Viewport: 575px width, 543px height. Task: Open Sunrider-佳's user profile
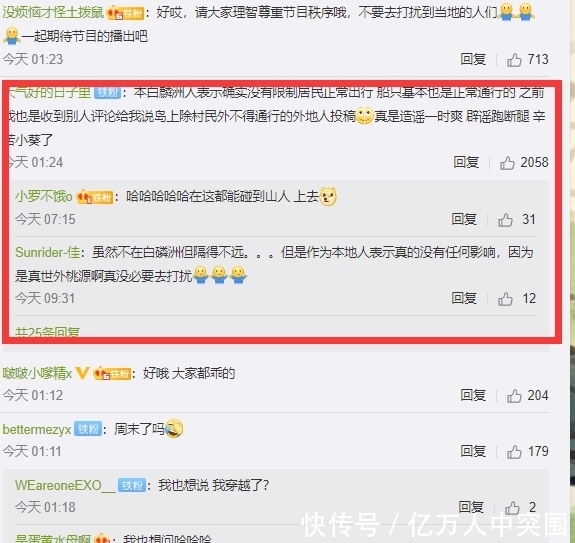pyautogui.click(x=48, y=253)
